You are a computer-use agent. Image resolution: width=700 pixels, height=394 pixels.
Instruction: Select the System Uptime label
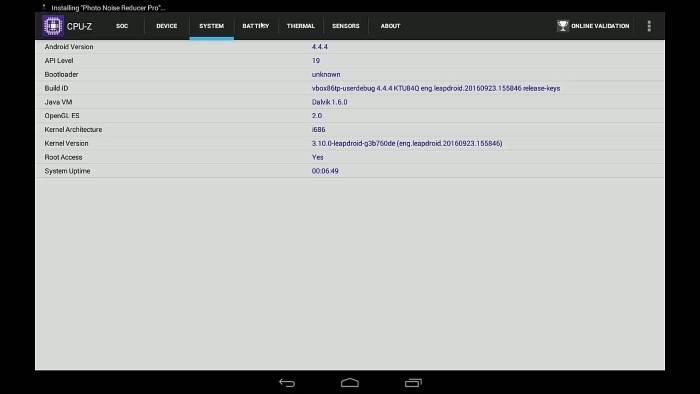67,171
